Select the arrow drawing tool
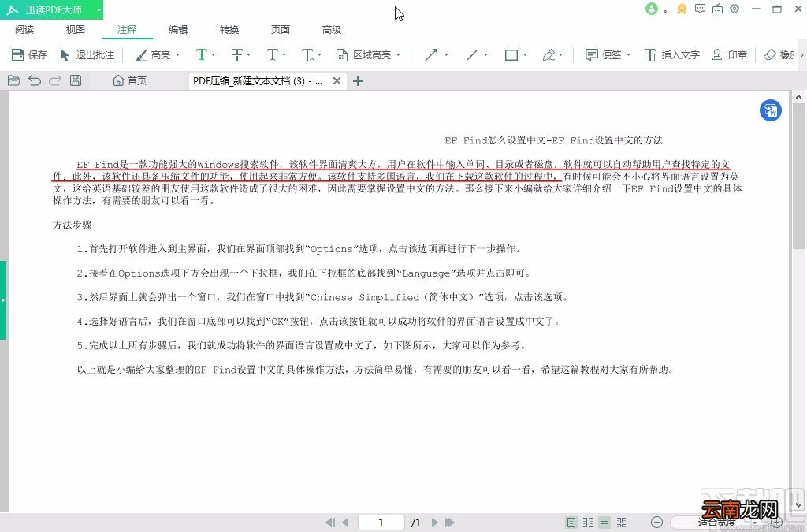The height and width of the screenshot is (532, 807). pyautogui.click(x=431, y=54)
